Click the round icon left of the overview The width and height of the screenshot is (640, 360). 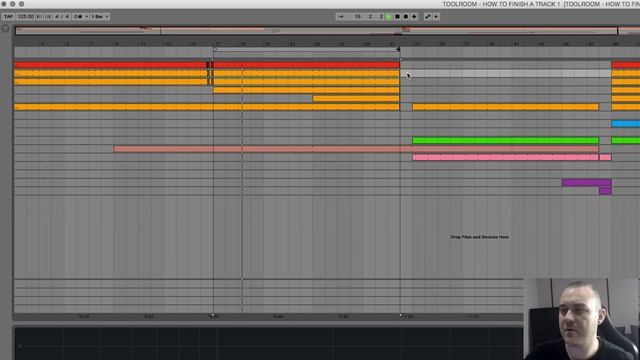pos(5,29)
